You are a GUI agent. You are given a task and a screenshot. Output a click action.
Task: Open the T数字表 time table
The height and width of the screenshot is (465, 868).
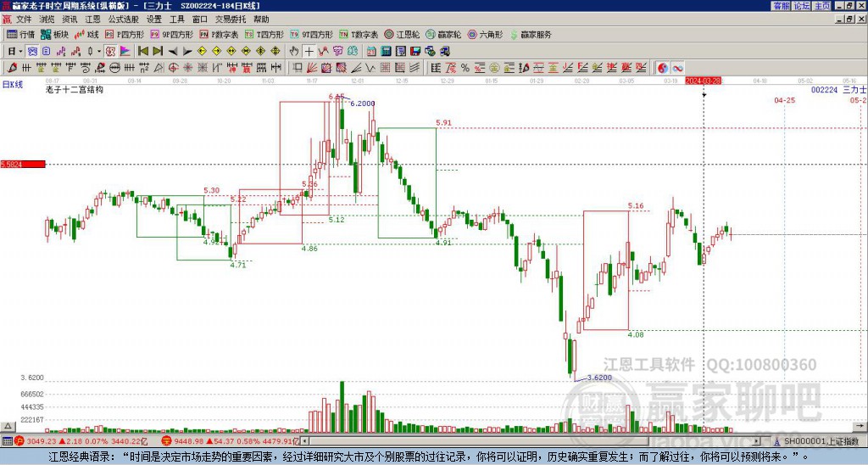tap(359, 34)
